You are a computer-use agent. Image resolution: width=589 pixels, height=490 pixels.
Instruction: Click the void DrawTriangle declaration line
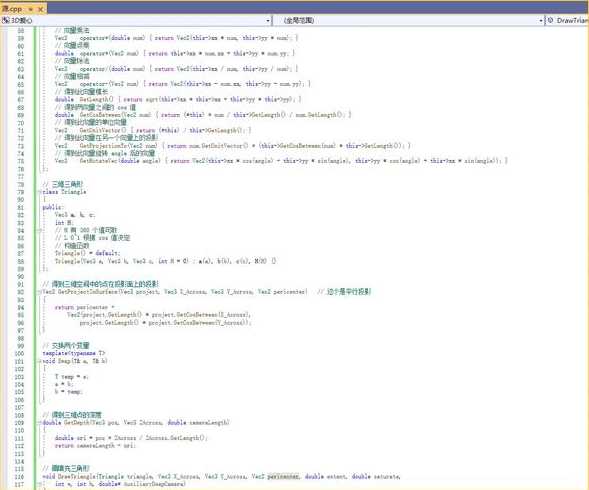(x=221, y=476)
